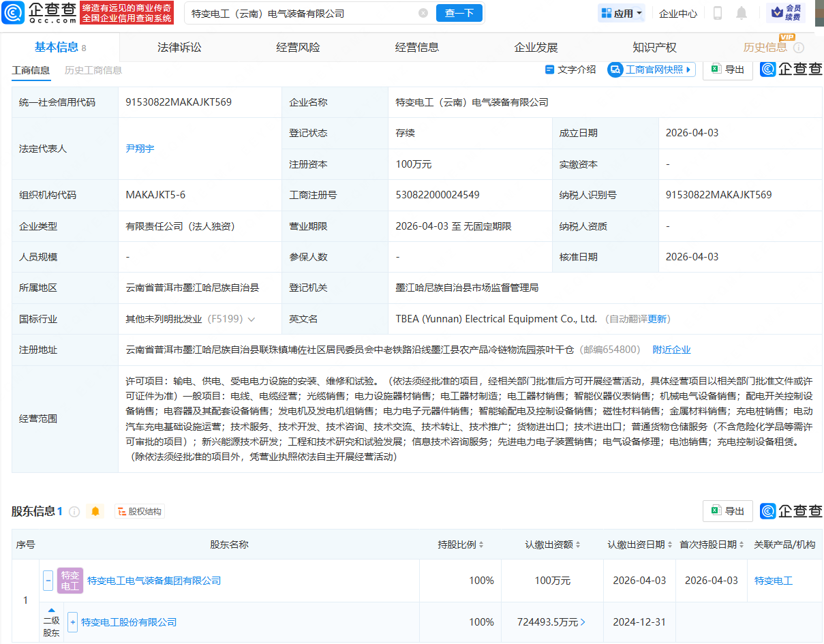Open legal representative 尹翔宇 profile link
The height and width of the screenshot is (644, 824).
(140, 148)
